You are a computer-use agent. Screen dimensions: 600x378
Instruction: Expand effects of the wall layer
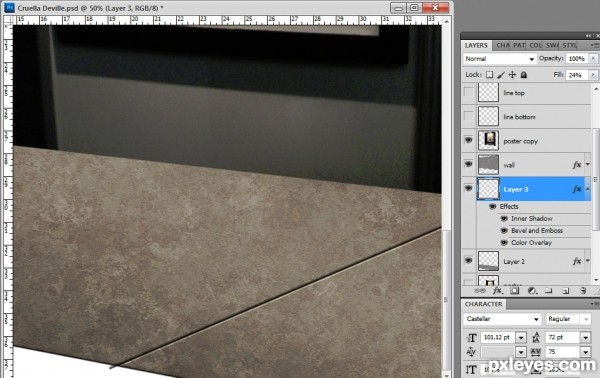click(x=588, y=165)
